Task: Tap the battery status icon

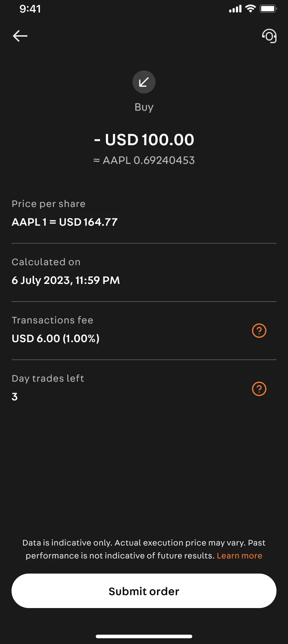Action: point(268,9)
